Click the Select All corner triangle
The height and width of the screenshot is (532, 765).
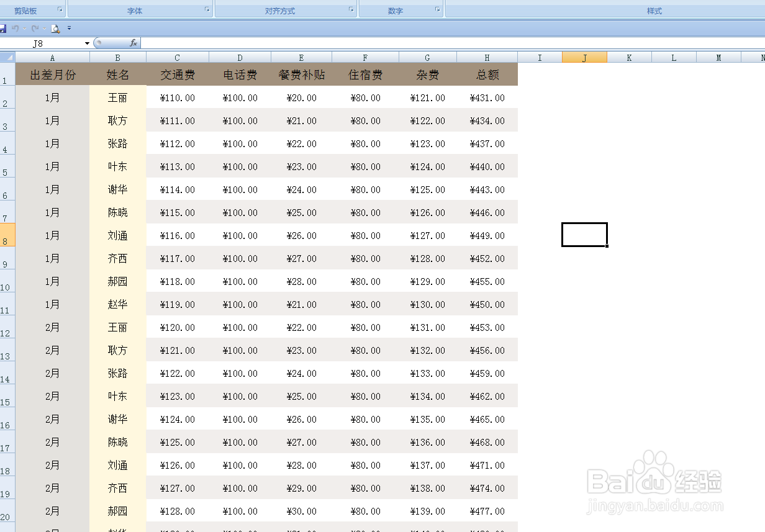click(x=7, y=57)
